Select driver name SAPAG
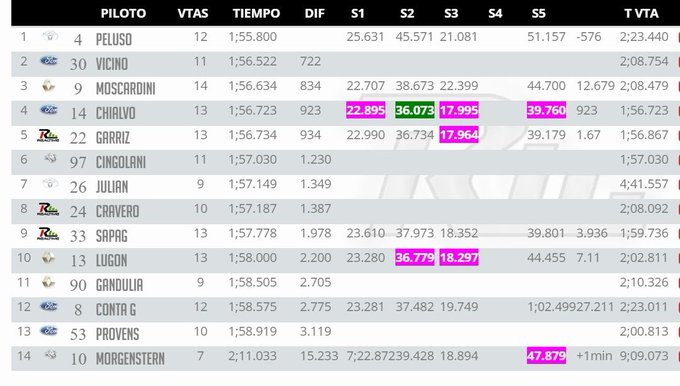 pyautogui.click(x=112, y=236)
